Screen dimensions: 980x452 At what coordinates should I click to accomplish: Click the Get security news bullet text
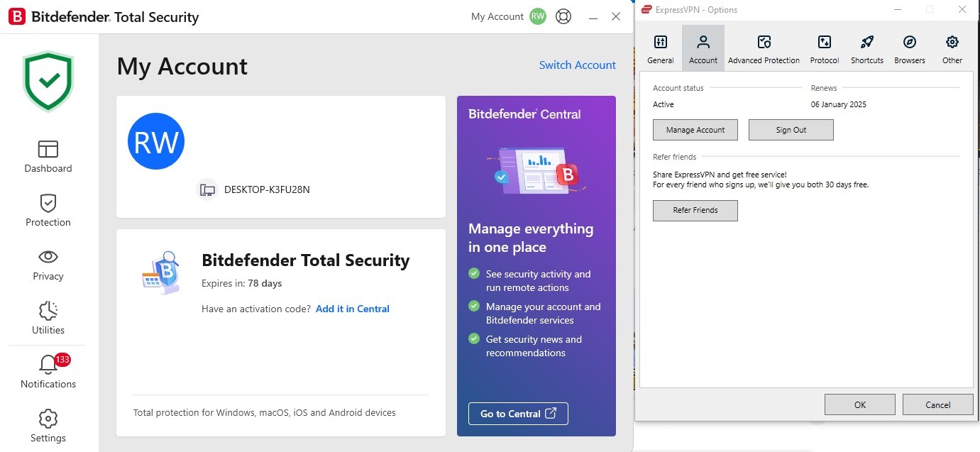point(534,346)
